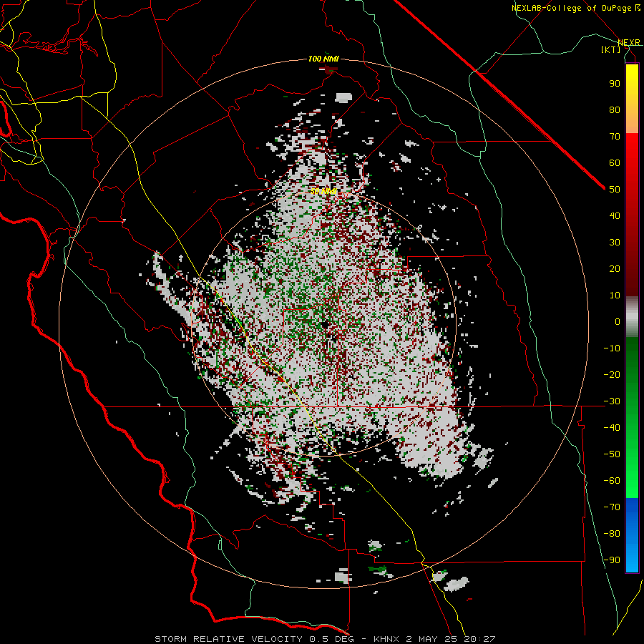This screenshot has height=644, width=644.
Task: Click the -20 value on the velocity scale
Action: tap(612, 374)
